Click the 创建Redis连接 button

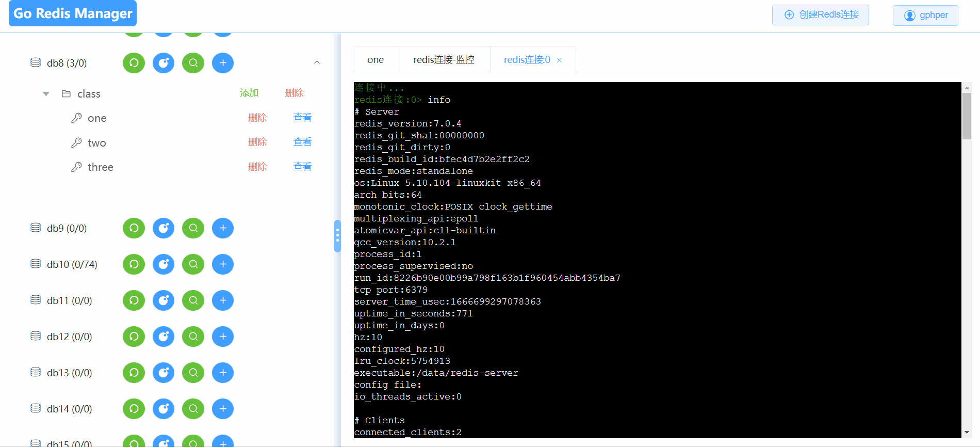point(821,15)
